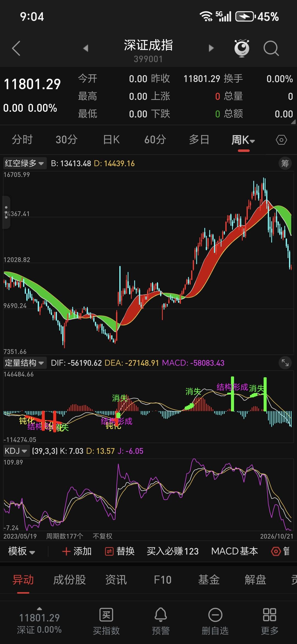297x644 pixels.
Task: Open the robot assistant icon
Action: [242, 48]
